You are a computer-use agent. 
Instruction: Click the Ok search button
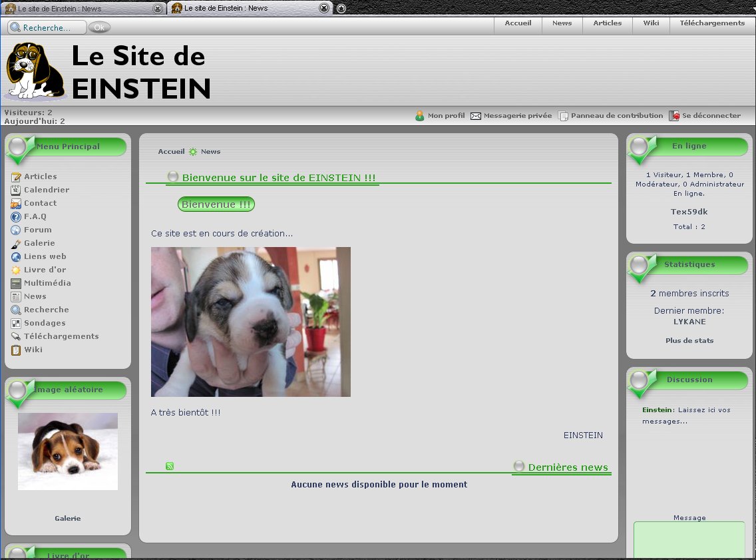[99, 27]
